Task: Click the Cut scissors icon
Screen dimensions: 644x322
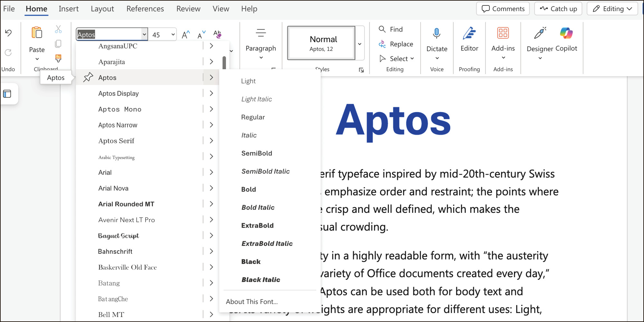Action: click(x=58, y=29)
